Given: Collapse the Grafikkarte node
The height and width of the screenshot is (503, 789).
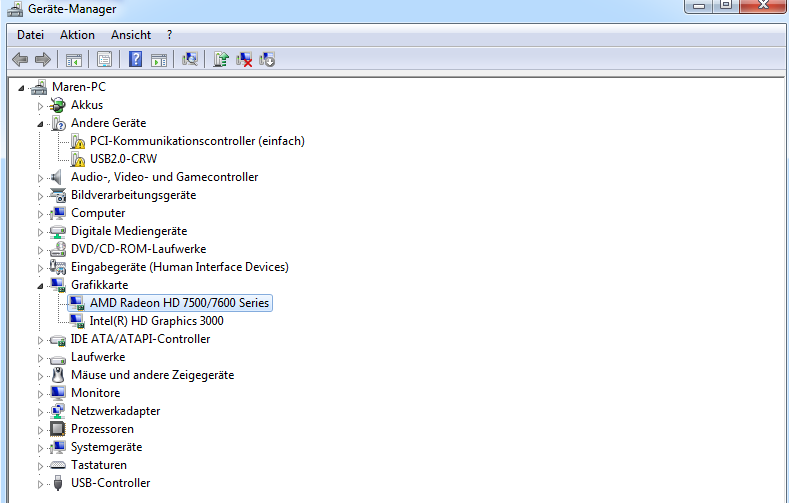Looking at the screenshot, I should coord(40,286).
